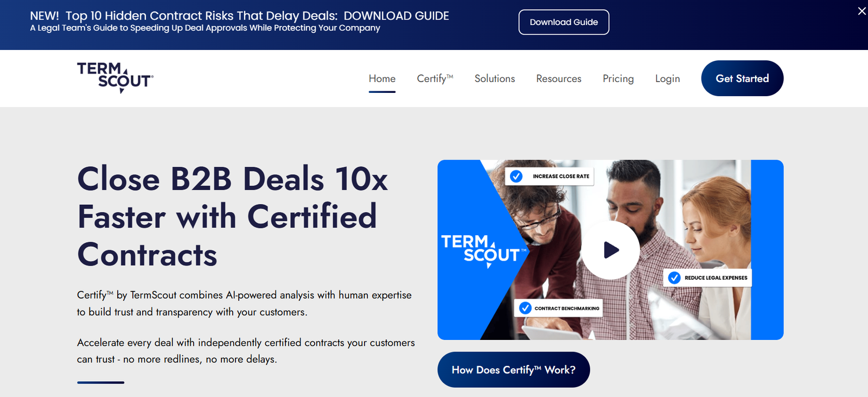Click the Get Started button

(x=742, y=78)
